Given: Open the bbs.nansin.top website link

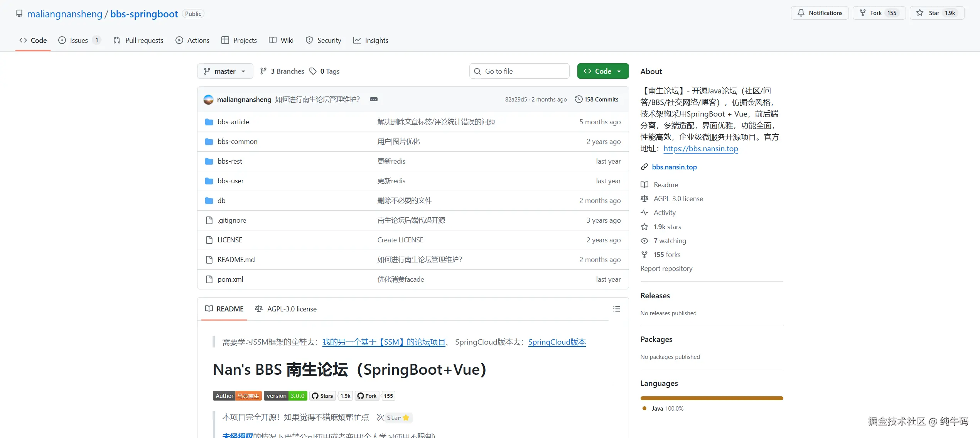Looking at the screenshot, I should (674, 167).
